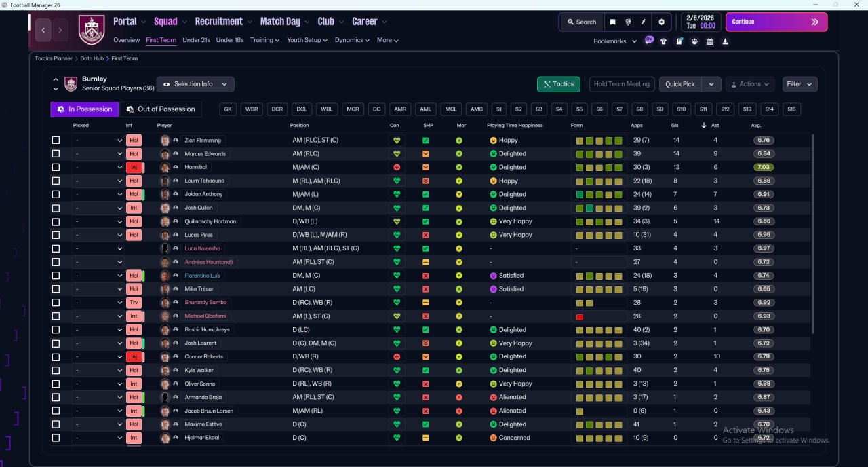The width and height of the screenshot is (868, 467).
Task: Go back with the left arrow
Action: pos(43,30)
